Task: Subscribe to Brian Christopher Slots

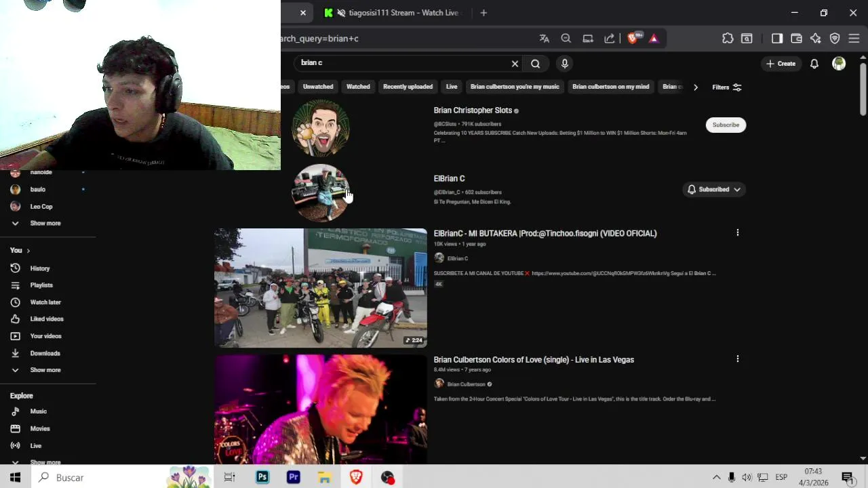Action: pyautogui.click(x=726, y=125)
